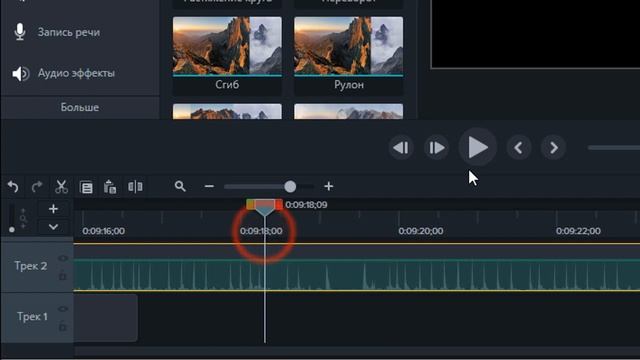Click the 0:09:20;00 ruler mark
This screenshot has height=360, width=640.
pyautogui.click(x=420, y=231)
